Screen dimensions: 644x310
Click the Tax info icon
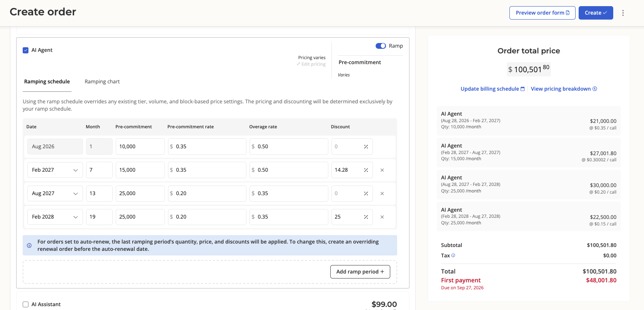click(453, 255)
